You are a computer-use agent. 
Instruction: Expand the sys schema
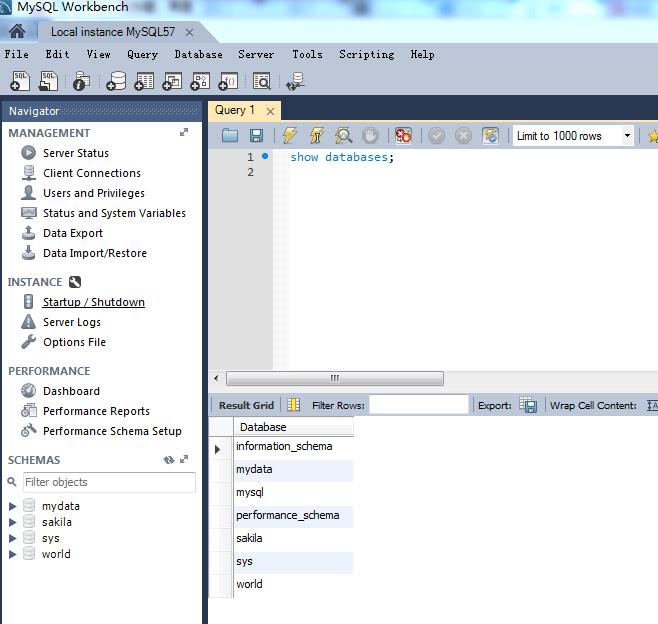pos(13,538)
